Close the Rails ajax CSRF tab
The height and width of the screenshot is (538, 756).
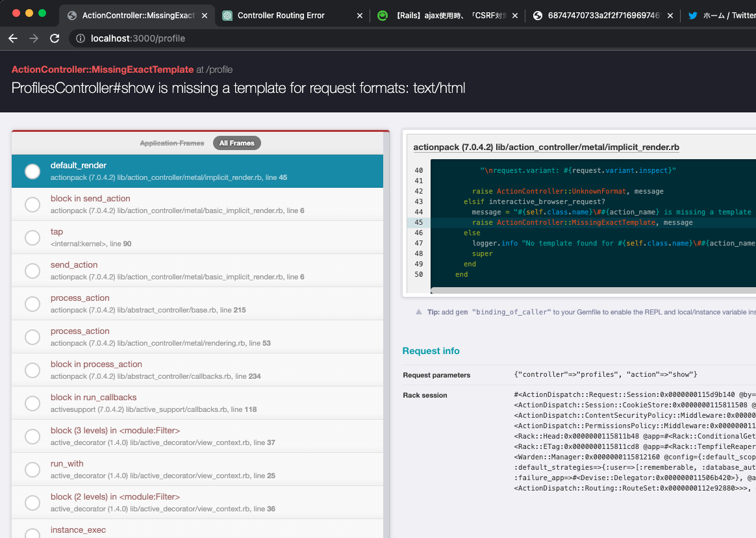click(x=514, y=16)
